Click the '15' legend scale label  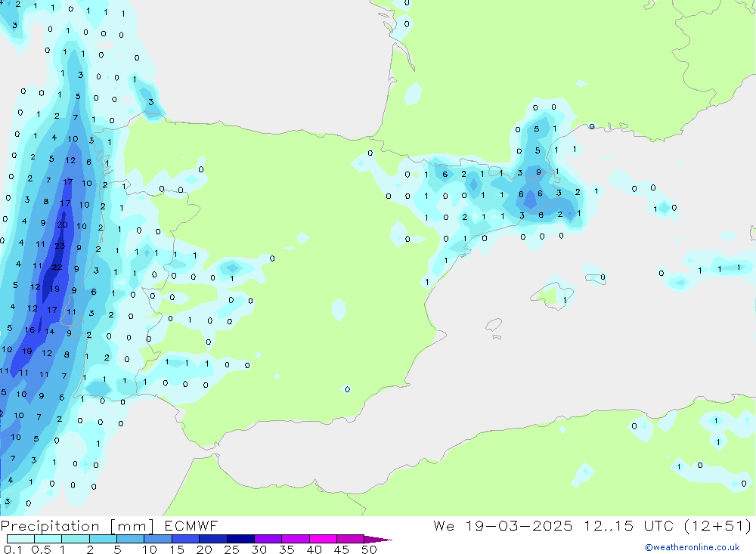point(177,549)
